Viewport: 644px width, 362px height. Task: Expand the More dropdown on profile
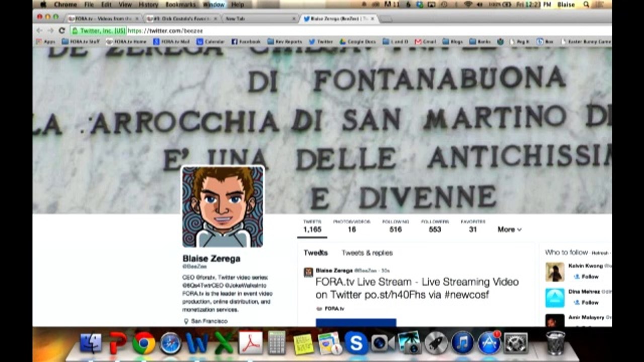[509, 229]
